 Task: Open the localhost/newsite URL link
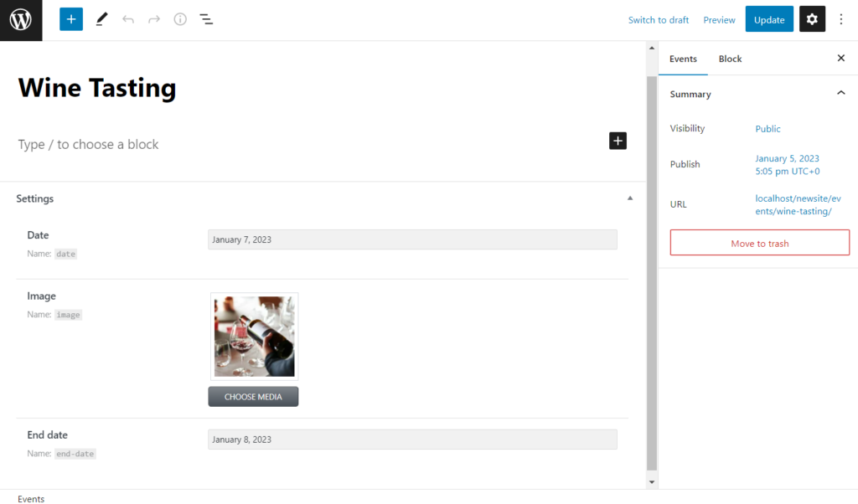click(x=798, y=205)
